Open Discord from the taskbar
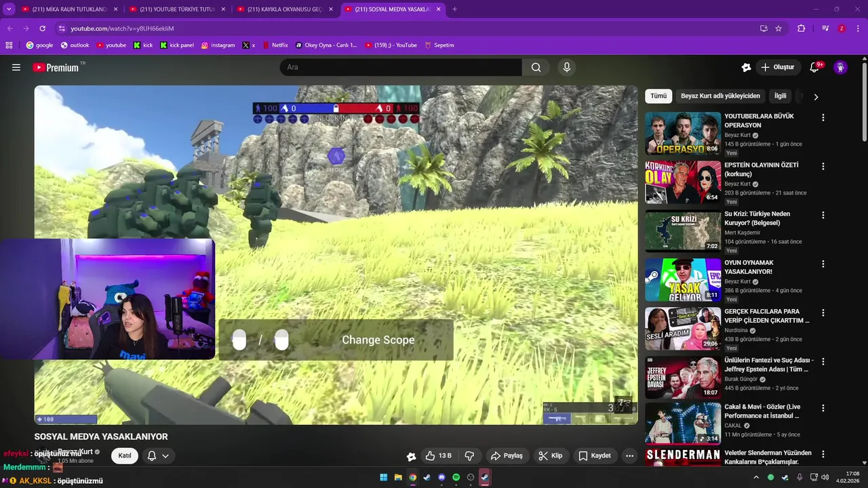 (x=441, y=477)
